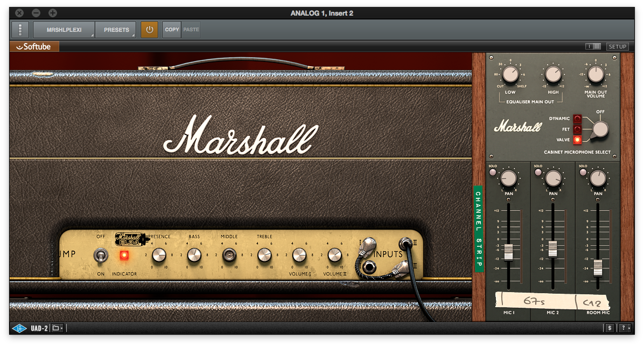Select the empty lower-left input jack
The width and height of the screenshot is (644, 346).
tap(369, 267)
